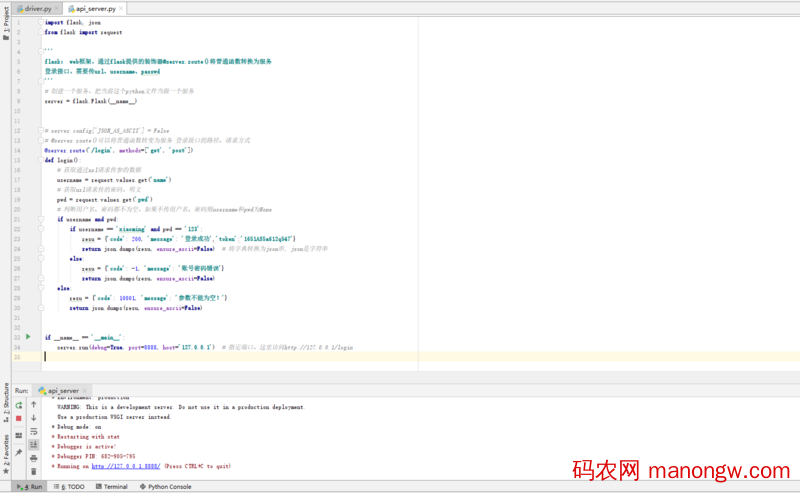Screen dimensions: 800x493
Task: Open the 4: Run tool window button
Action: [x=30, y=487]
